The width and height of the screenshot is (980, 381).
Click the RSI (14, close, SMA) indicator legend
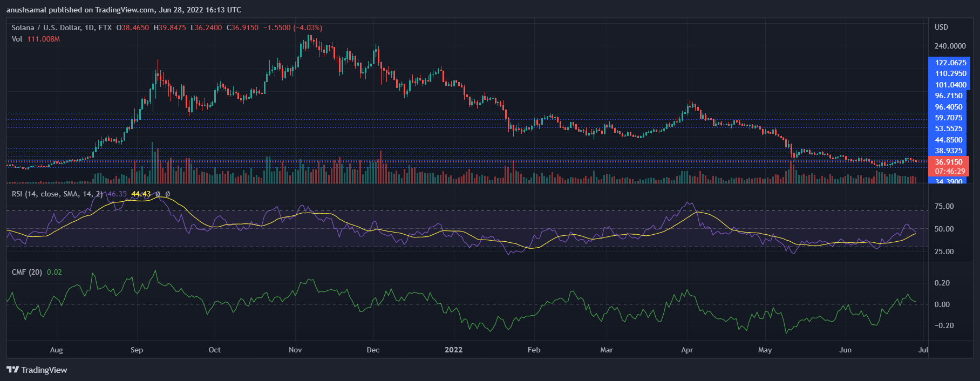tap(57, 194)
